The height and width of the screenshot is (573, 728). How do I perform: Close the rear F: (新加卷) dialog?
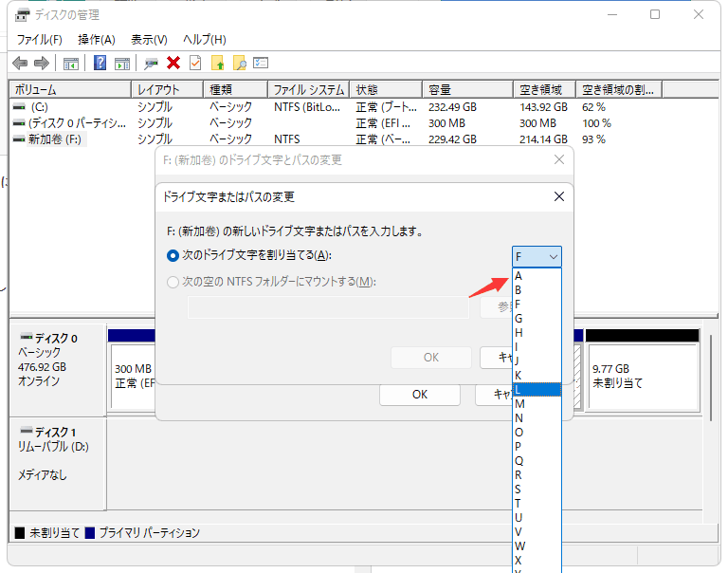(559, 160)
